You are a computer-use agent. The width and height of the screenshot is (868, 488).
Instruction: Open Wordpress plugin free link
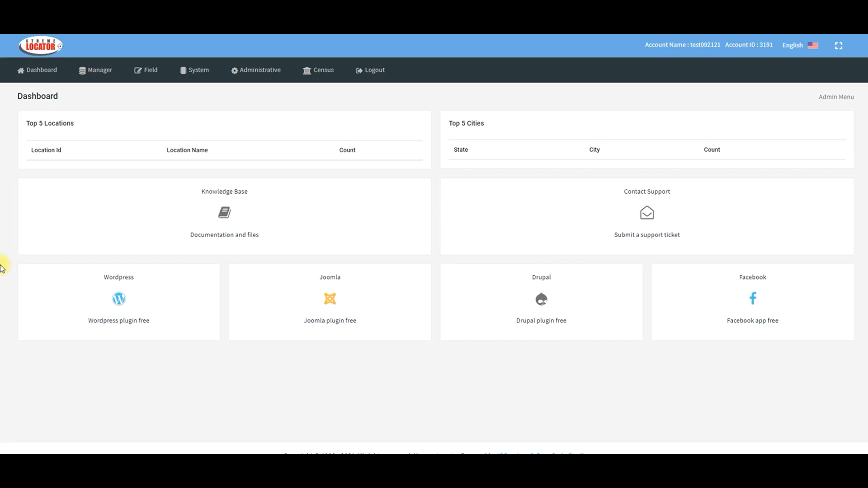pos(118,320)
